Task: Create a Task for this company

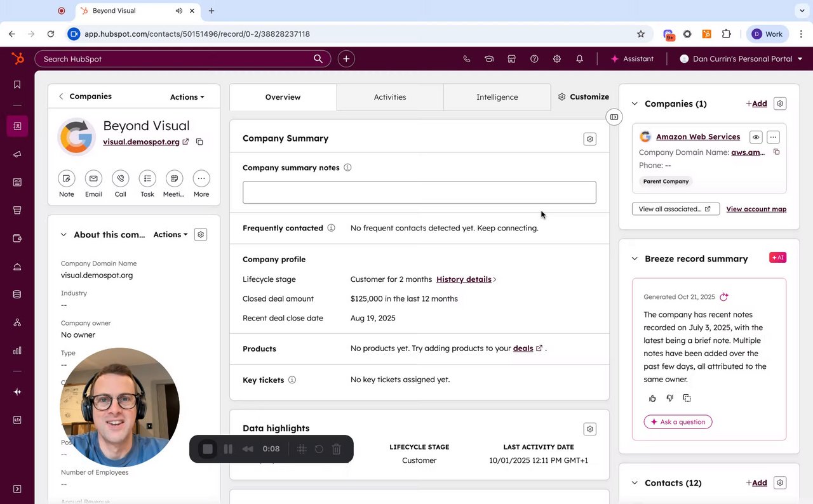Action: [147, 178]
